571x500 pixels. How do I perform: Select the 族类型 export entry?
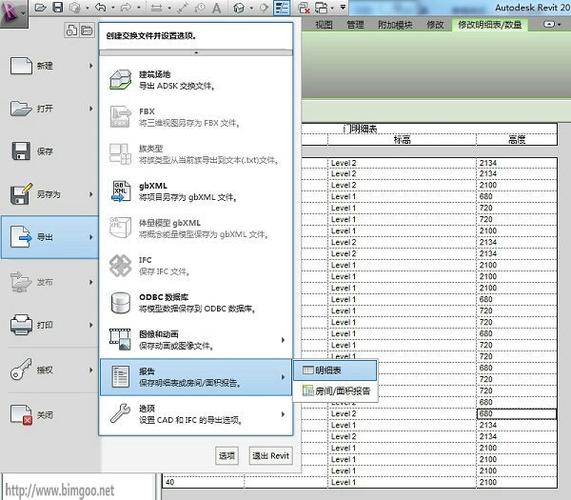pyautogui.click(x=196, y=154)
